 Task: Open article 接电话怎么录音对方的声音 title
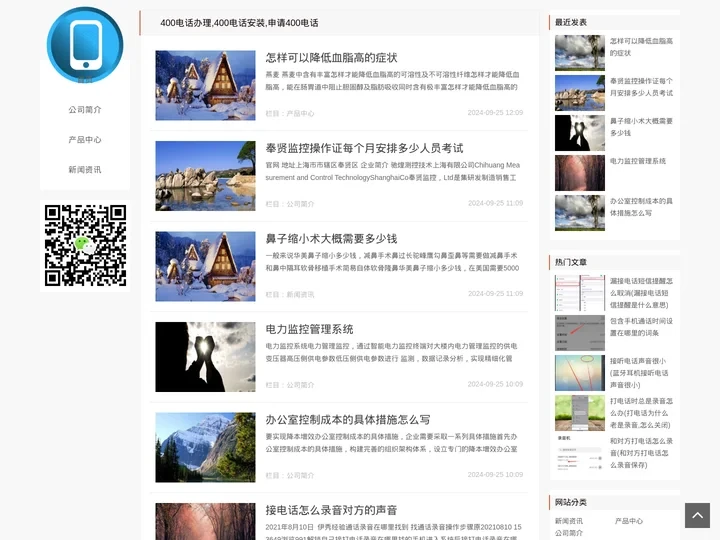point(331,510)
